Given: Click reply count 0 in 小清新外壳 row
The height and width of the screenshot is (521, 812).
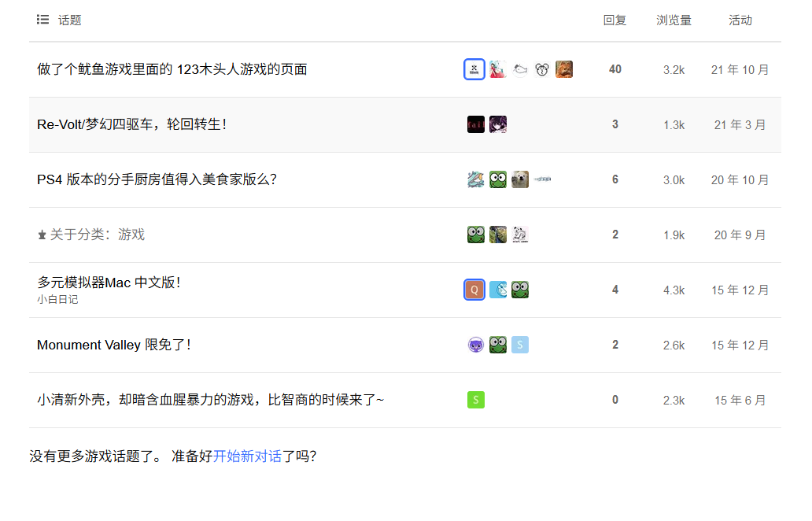Looking at the screenshot, I should tap(615, 400).
